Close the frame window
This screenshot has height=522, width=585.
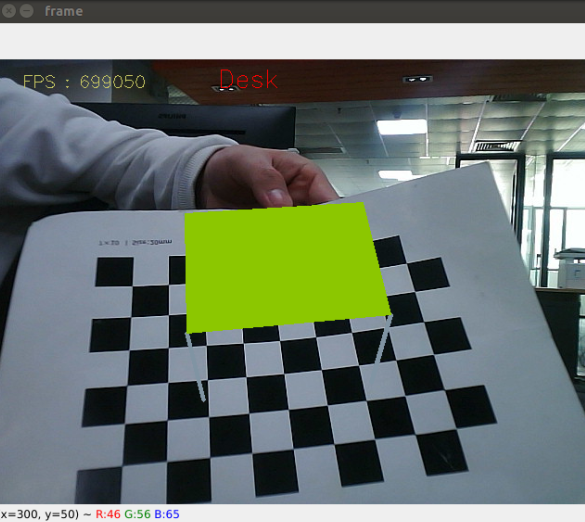8,11
